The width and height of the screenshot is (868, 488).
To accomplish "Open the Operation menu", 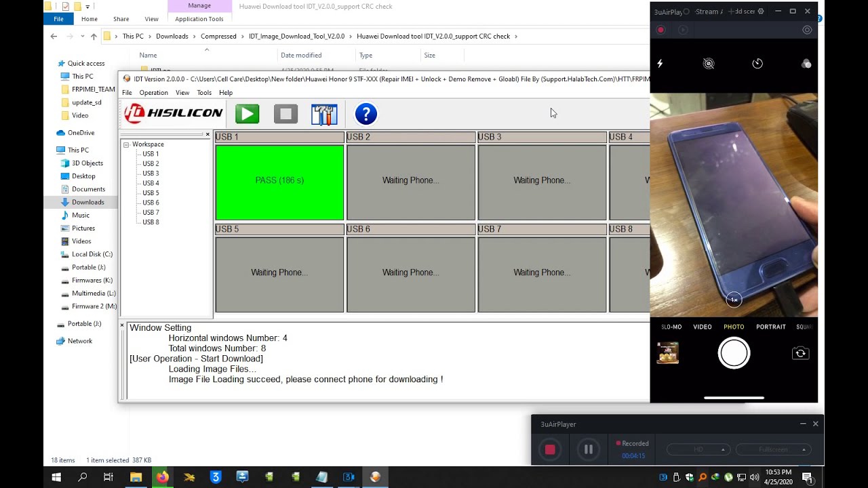I will click(153, 93).
